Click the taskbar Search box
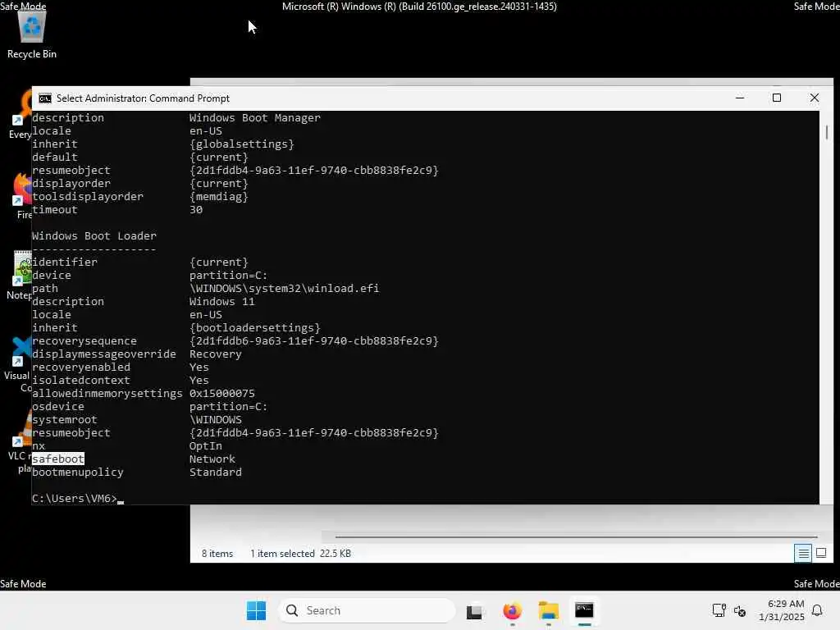840x630 pixels. pyautogui.click(x=367, y=610)
